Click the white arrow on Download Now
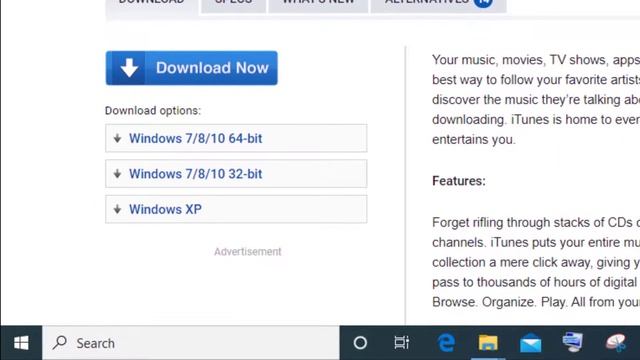The width and height of the screenshot is (640, 360). 129,68
